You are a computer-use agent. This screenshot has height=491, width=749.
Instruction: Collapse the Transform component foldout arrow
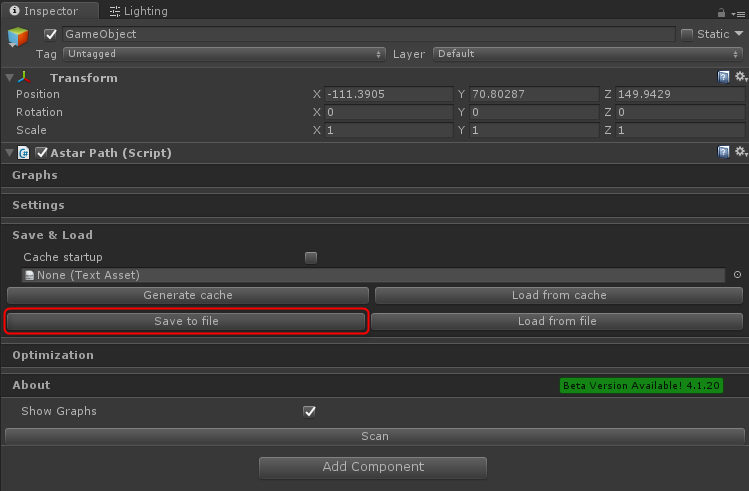pyautogui.click(x=9, y=78)
